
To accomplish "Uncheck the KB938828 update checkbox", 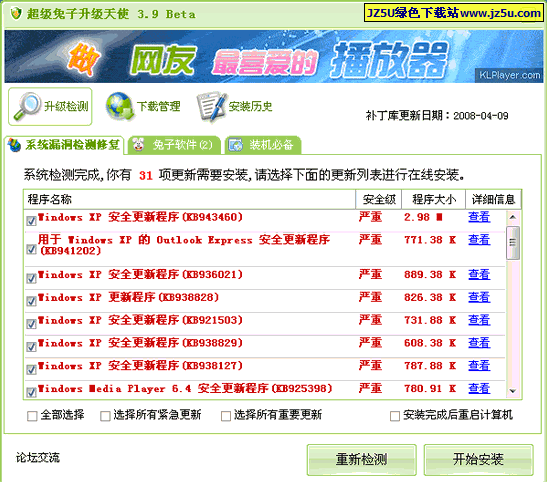I will coord(31,301).
